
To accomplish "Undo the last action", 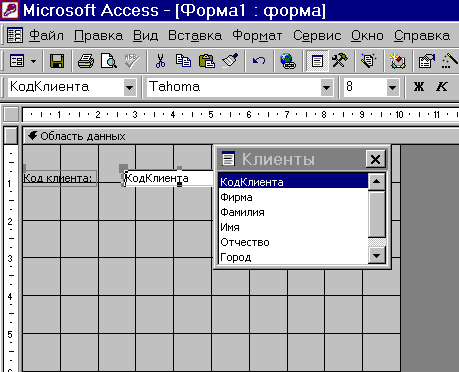I will (x=259, y=61).
